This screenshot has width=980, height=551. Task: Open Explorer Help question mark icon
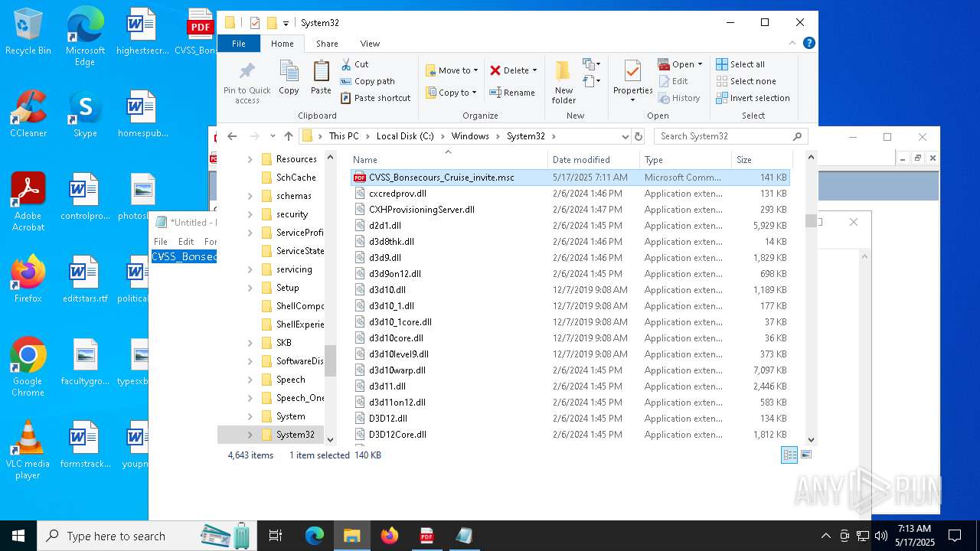808,44
